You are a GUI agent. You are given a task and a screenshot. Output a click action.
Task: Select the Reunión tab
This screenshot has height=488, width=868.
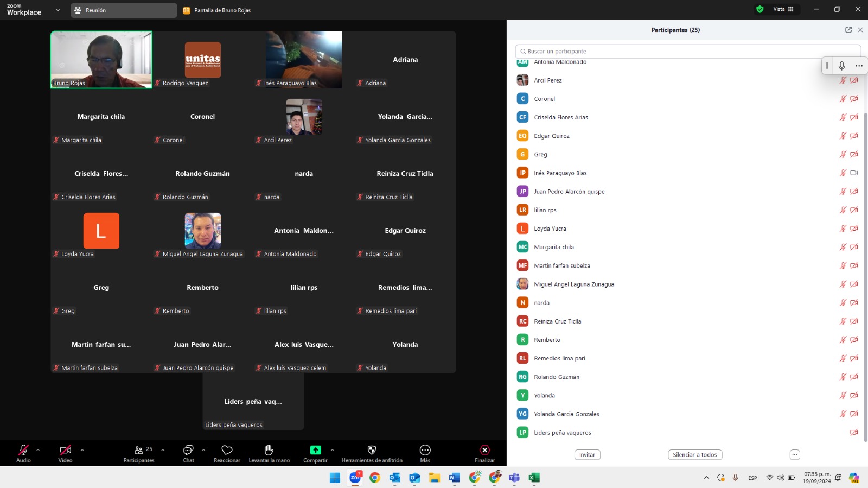(x=124, y=10)
